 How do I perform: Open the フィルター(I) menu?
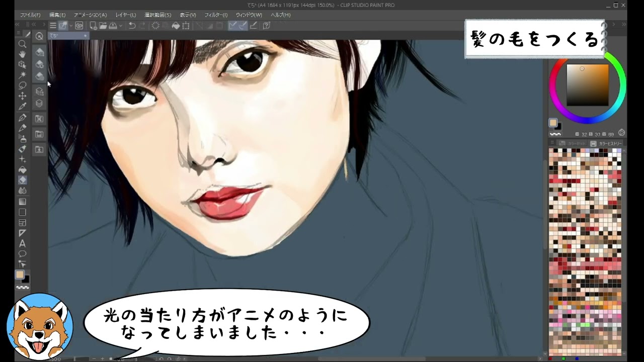(x=216, y=15)
